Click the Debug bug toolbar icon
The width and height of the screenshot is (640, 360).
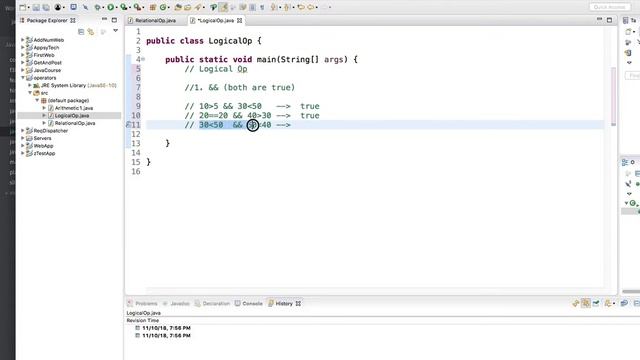(98, 7)
